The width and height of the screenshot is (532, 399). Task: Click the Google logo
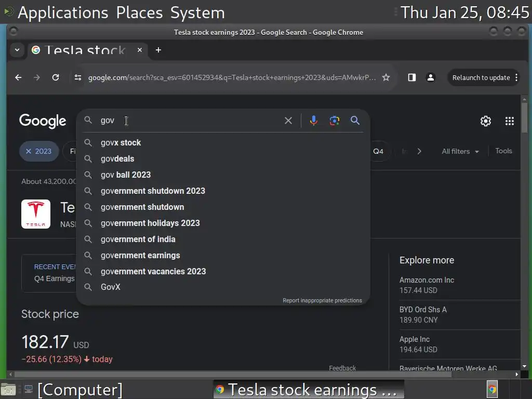tap(43, 121)
